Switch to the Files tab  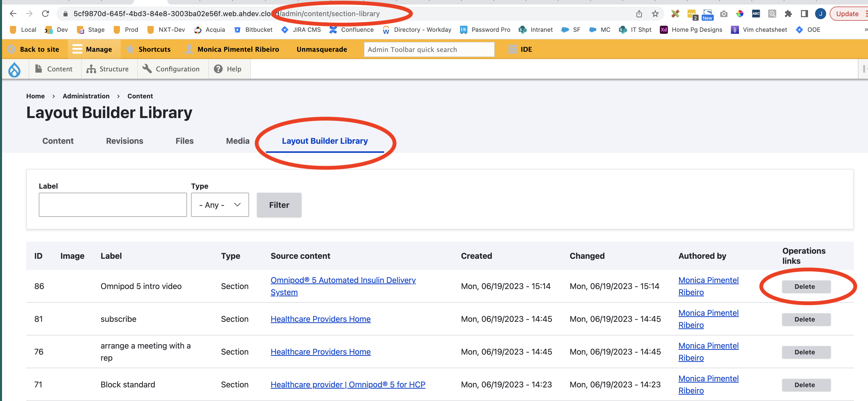point(184,141)
